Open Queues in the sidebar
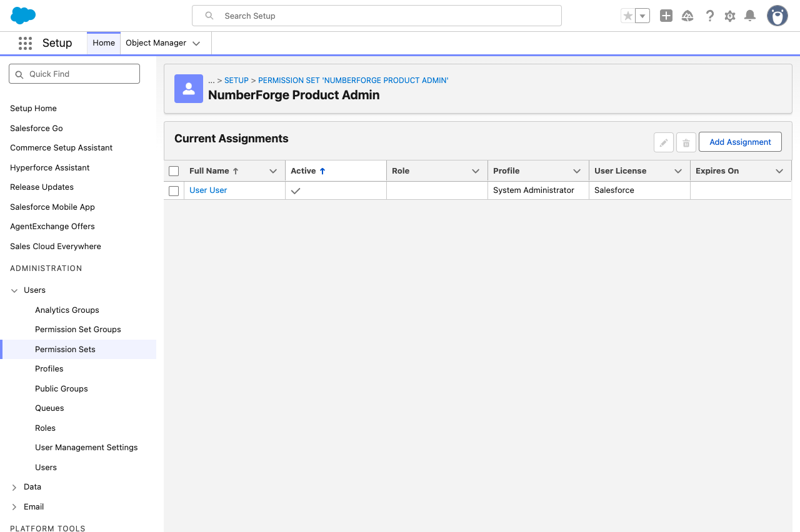The image size is (800, 532). click(49, 408)
